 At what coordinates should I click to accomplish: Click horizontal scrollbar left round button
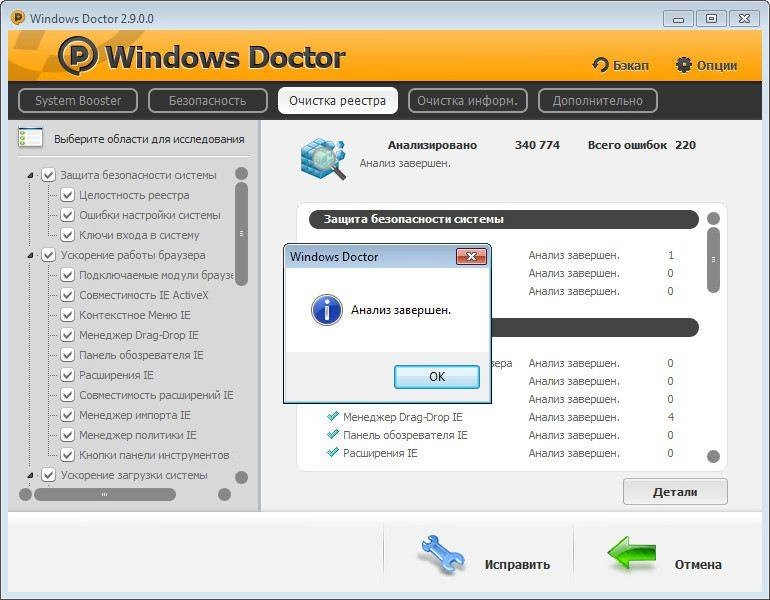[x=26, y=494]
